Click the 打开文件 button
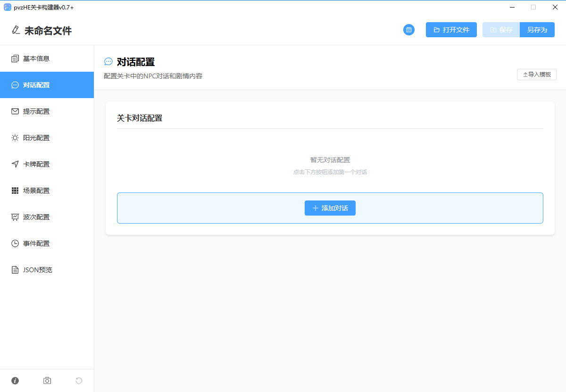The height and width of the screenshot is (392, 566). tap(451, 30)
